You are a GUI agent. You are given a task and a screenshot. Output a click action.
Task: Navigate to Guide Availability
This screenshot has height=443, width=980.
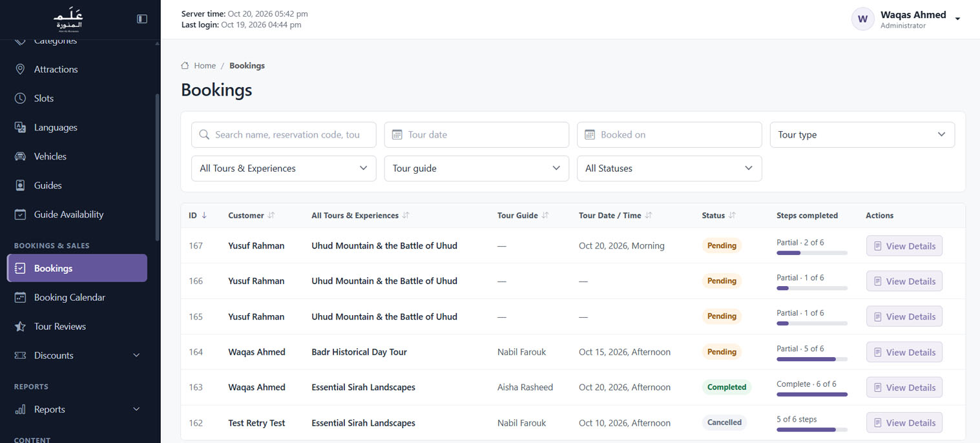pyautogui.click(x=77, y=214)
